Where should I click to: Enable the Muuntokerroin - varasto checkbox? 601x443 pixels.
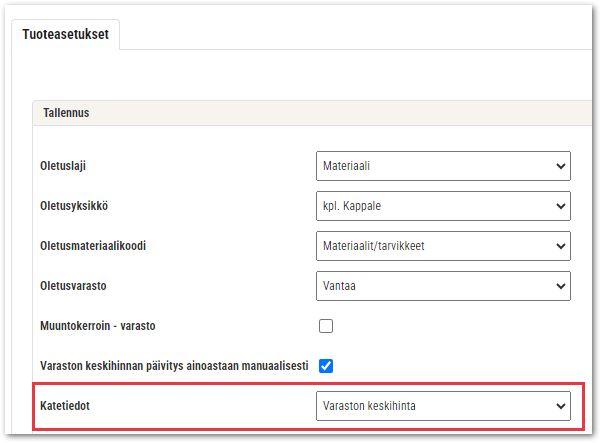[326, 326]
